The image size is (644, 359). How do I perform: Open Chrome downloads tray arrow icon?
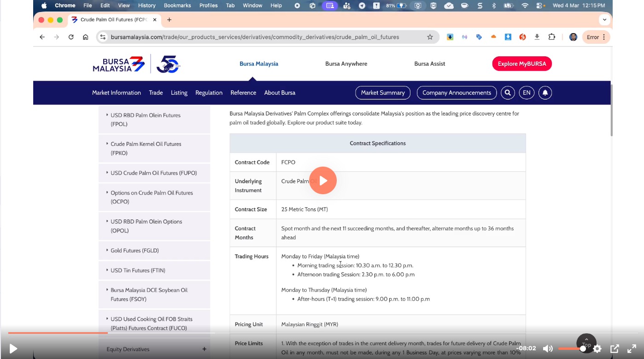click(537, 37)
